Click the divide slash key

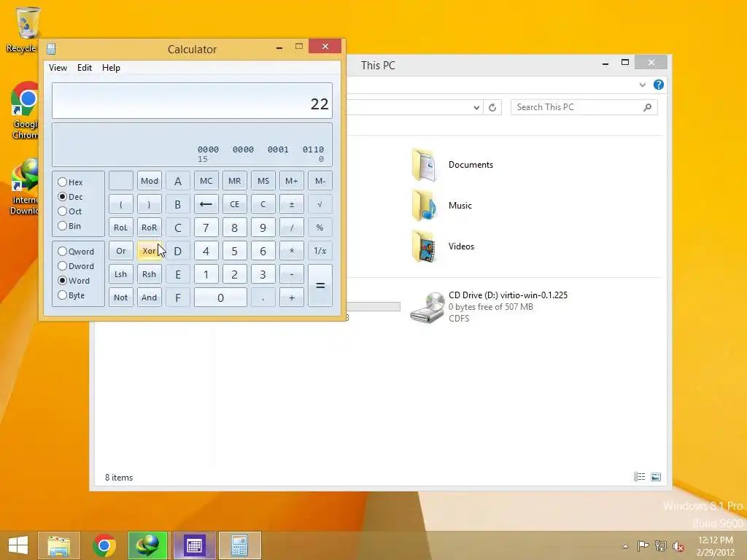pyautogui.click(x=292, y=227)
